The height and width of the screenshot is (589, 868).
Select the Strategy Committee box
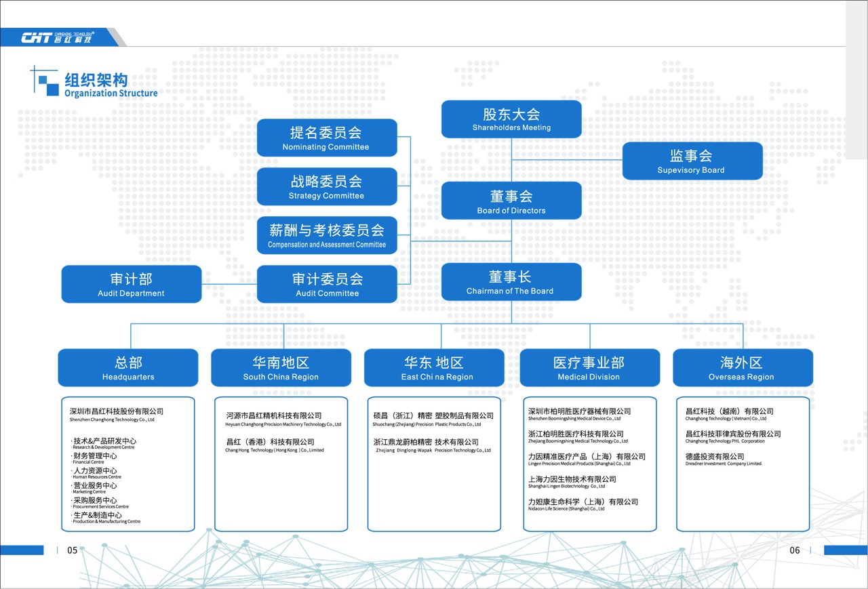(x=327, y=186)
